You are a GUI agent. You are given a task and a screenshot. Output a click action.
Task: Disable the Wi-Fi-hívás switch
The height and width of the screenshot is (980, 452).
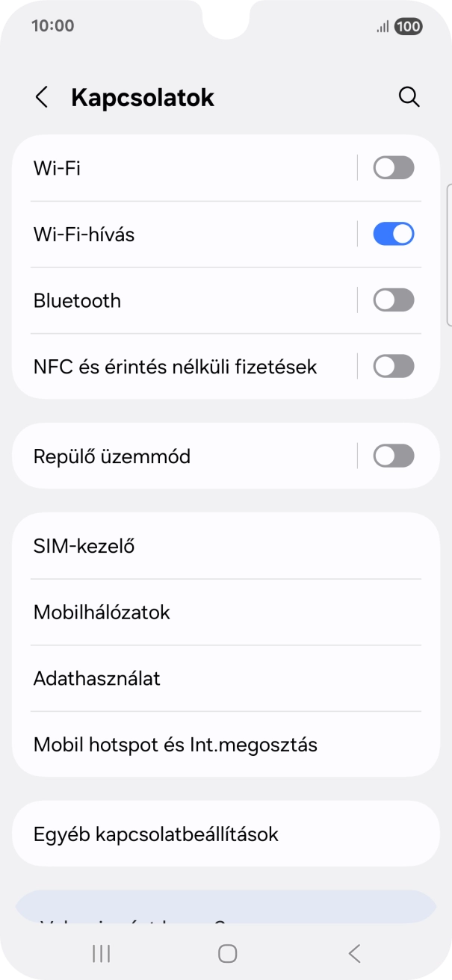[x=393, y=233]
